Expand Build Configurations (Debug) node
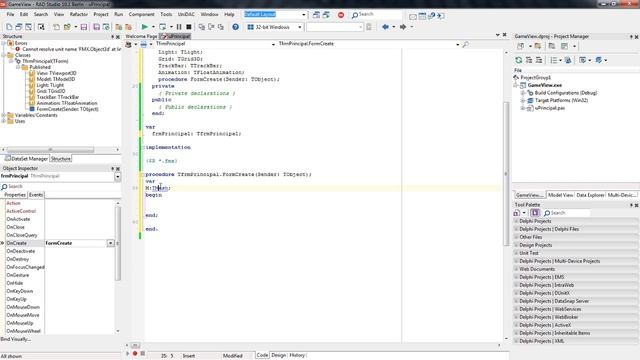 tap(523, 93)
